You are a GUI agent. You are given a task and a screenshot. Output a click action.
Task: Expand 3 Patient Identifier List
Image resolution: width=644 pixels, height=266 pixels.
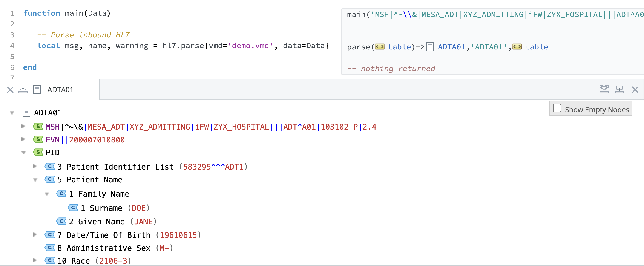coord(35,166)
